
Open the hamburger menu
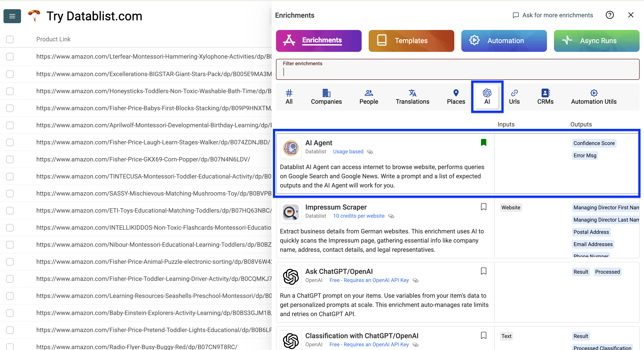tap(12, 16)
